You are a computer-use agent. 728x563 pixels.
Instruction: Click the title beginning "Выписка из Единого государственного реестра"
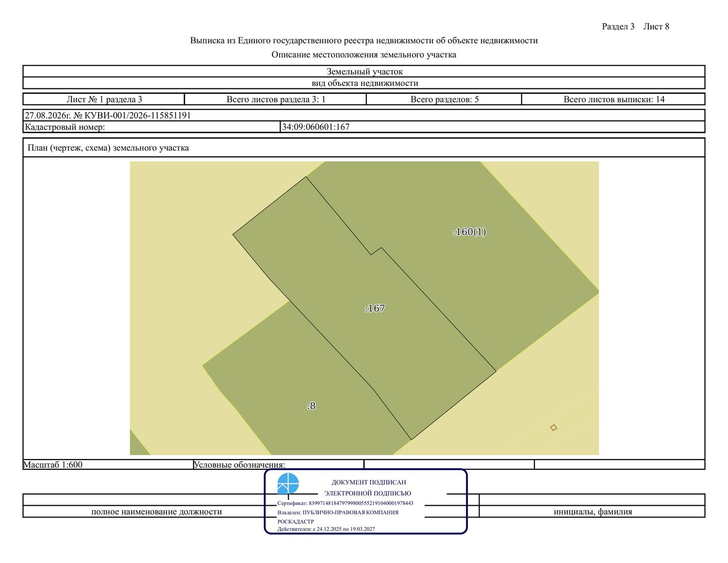[x=364, y=40]
